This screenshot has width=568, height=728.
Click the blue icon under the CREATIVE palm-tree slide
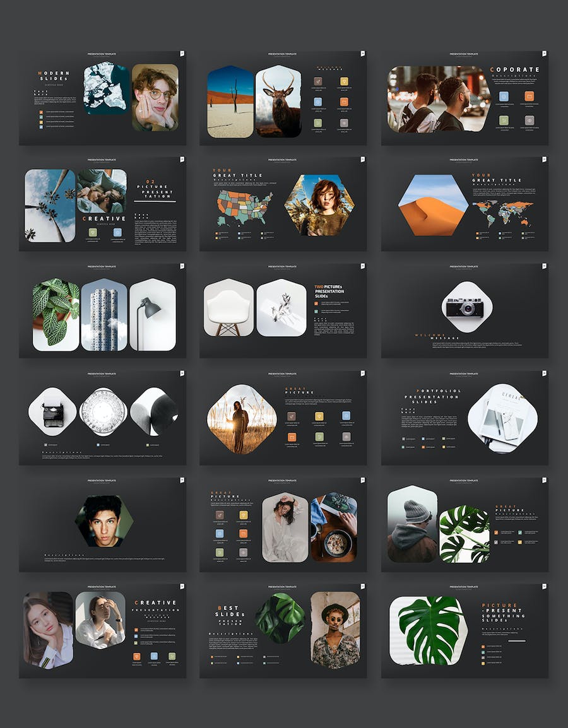(x=117, y=232)
